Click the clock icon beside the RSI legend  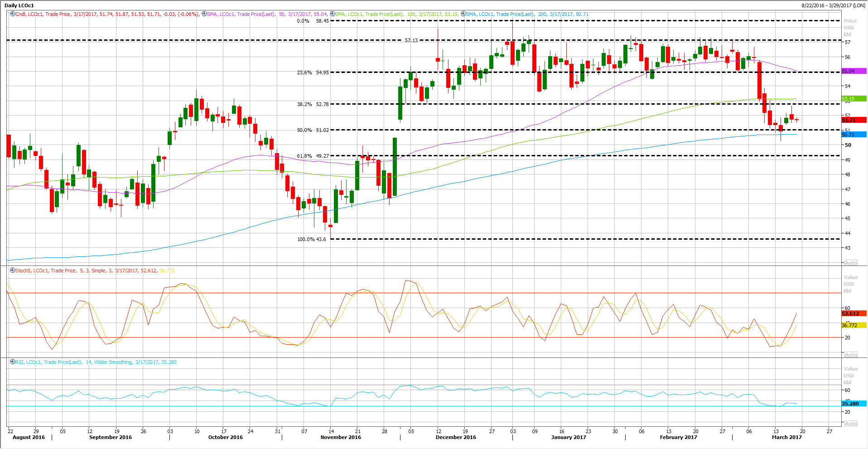point(12,362)
